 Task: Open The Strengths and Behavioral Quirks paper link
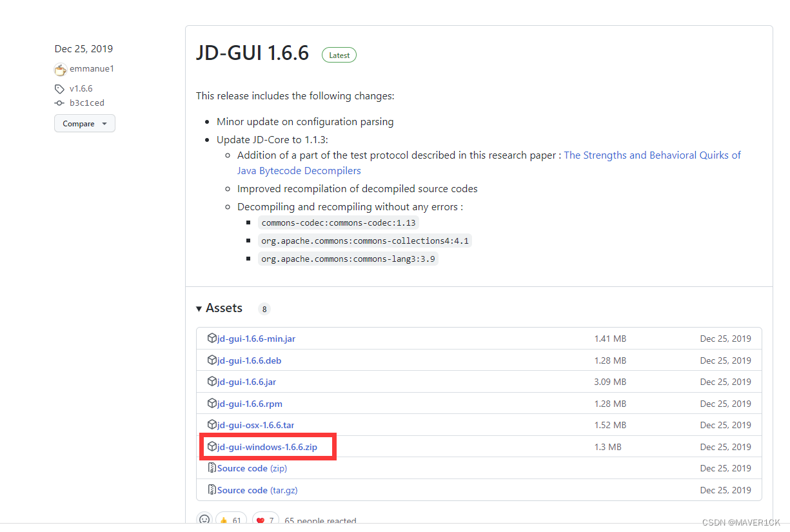[489, 163]
